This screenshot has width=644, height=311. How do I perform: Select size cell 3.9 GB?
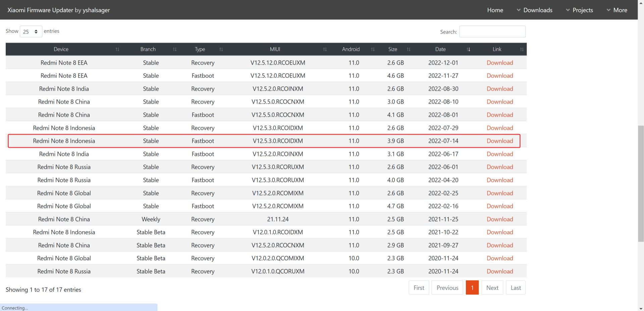point(395,141)
